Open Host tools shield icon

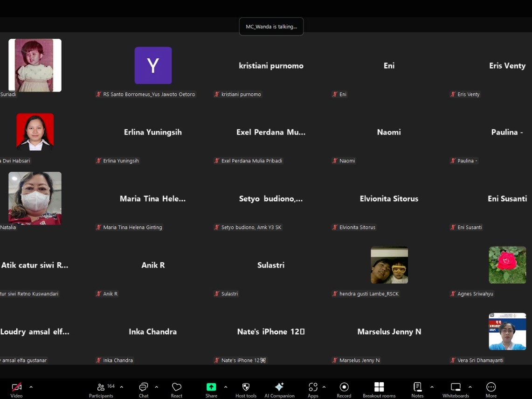(x=246, y=390)
